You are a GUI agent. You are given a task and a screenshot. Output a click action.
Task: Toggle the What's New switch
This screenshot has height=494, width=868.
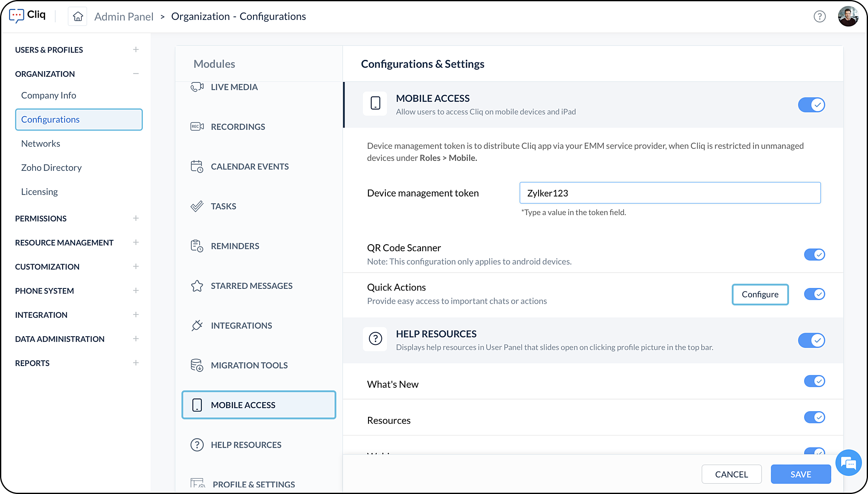point(814,381)
